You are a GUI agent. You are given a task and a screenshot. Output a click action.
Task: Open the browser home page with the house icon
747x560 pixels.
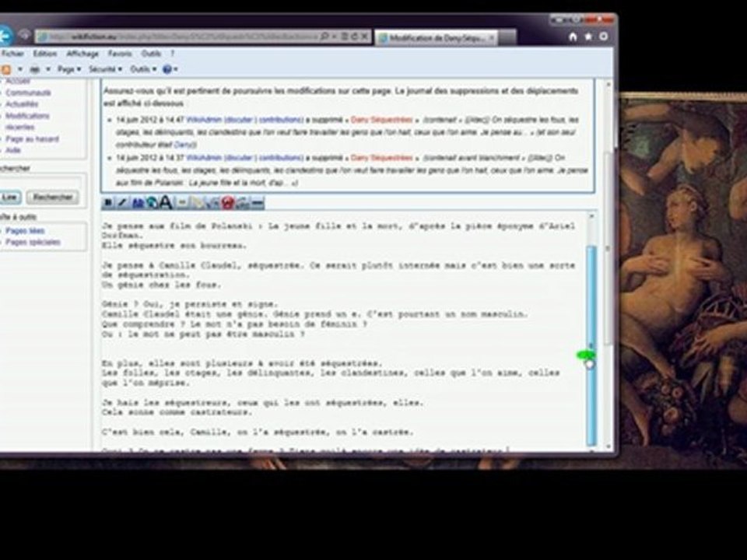click(573, 37)
